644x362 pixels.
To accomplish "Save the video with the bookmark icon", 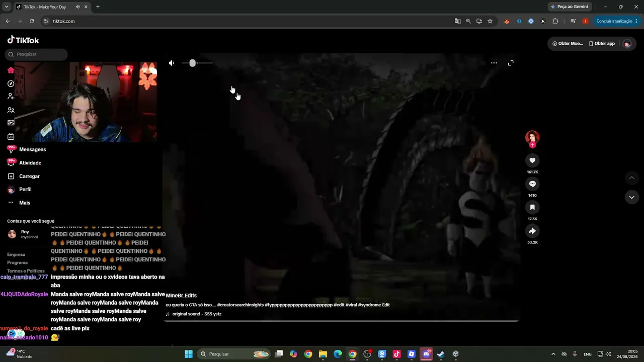I will (x=532, y=207).
